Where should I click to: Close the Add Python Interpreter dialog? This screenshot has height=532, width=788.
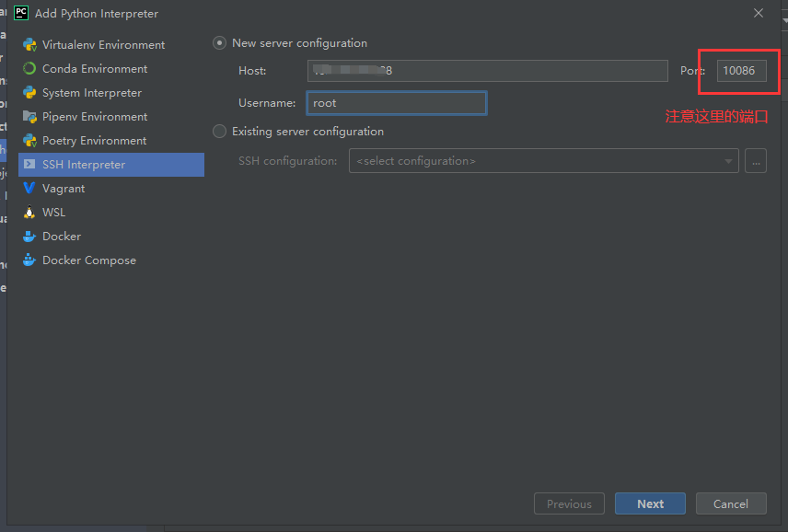(x=759, y=13)
